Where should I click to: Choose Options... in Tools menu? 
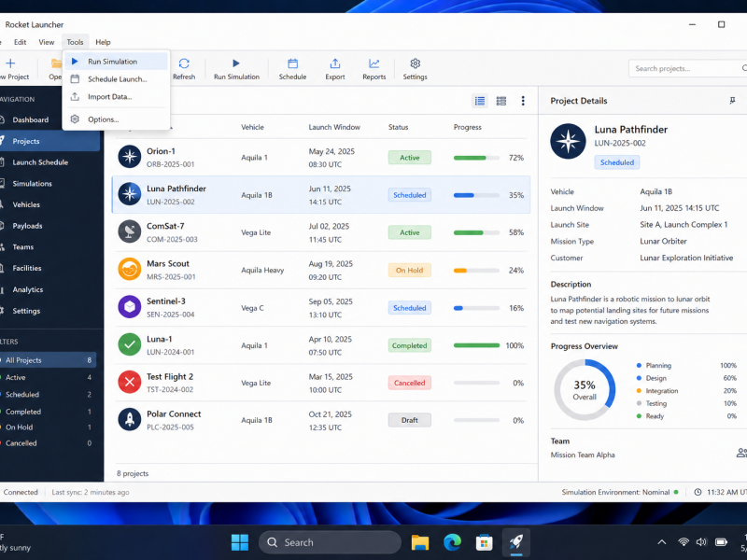(x=116, y=119)
